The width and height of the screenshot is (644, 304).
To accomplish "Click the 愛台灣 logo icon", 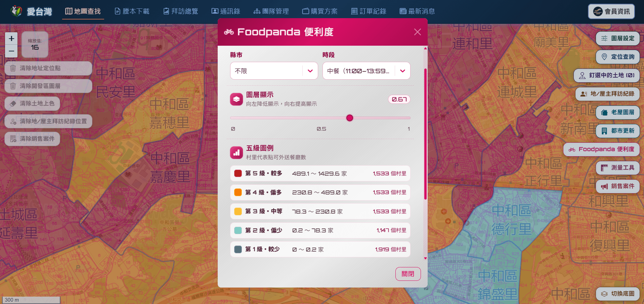I will coord(16,11).
